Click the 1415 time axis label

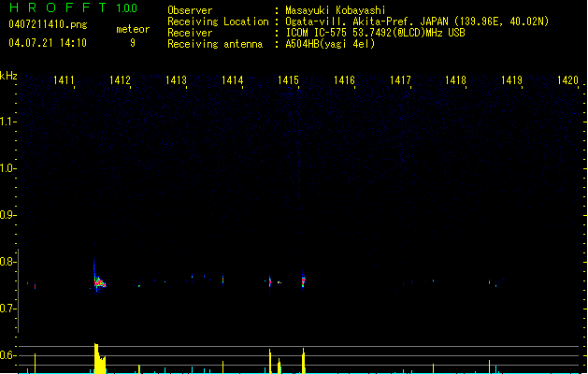tap(288, 80)
